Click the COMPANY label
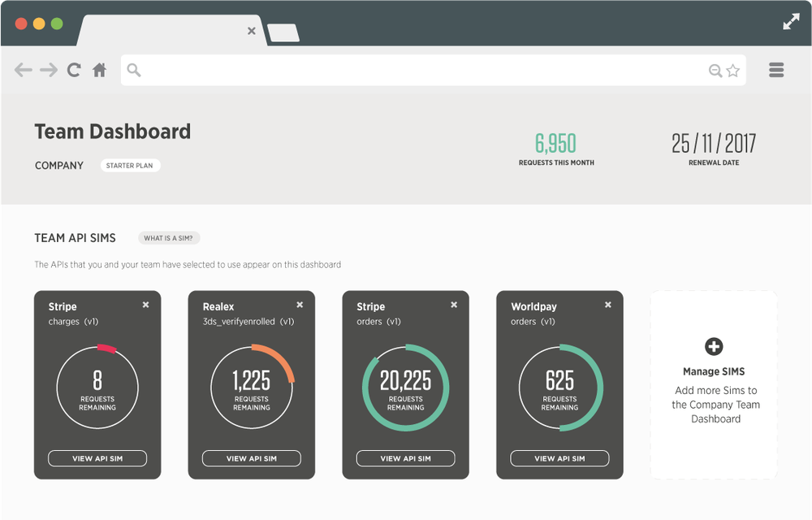 (59, 165)
